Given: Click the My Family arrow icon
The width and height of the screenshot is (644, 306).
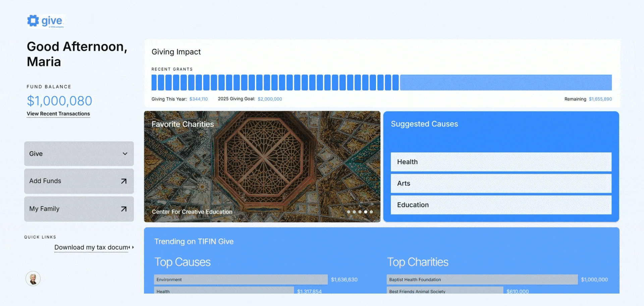Looking at the screenshot, I should coord(124,209).
